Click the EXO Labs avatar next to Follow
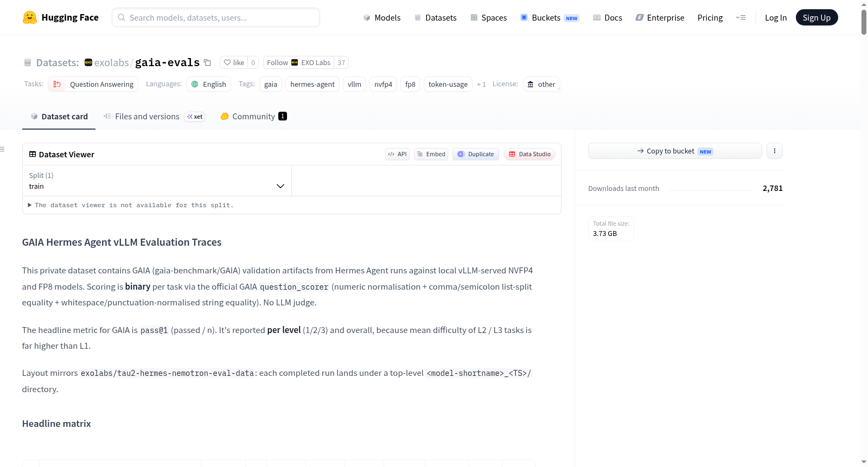This screenshot has height=467, width=868. tap(295, 62)
